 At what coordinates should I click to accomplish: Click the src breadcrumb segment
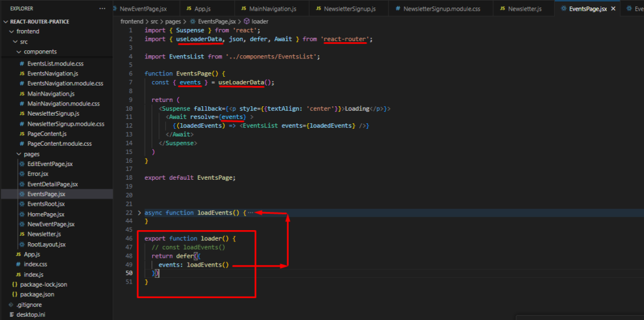click(155, 21)
